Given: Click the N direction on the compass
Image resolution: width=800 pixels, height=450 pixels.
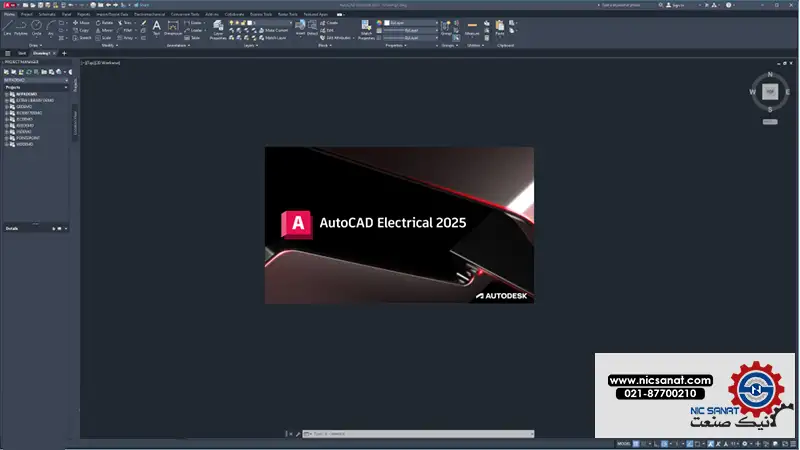Looking at the screenshot, I should tap(770, 74).
